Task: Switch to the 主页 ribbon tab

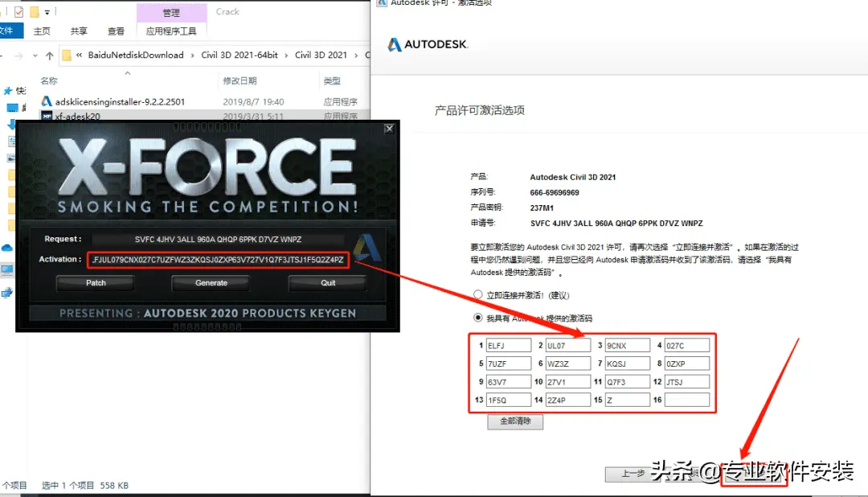Action: click(x=42, y=31)
